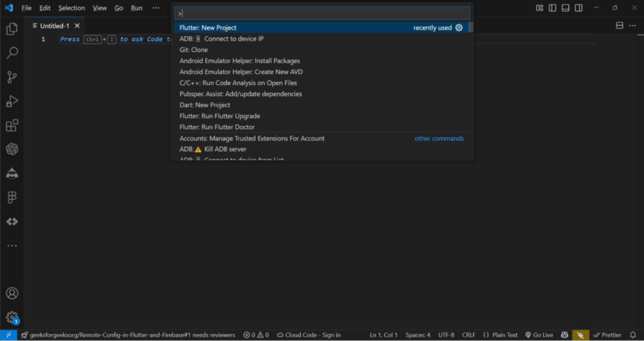This screenshot has height=341, width=644.
Task: Open the View menu
Action: coord(100,8)
